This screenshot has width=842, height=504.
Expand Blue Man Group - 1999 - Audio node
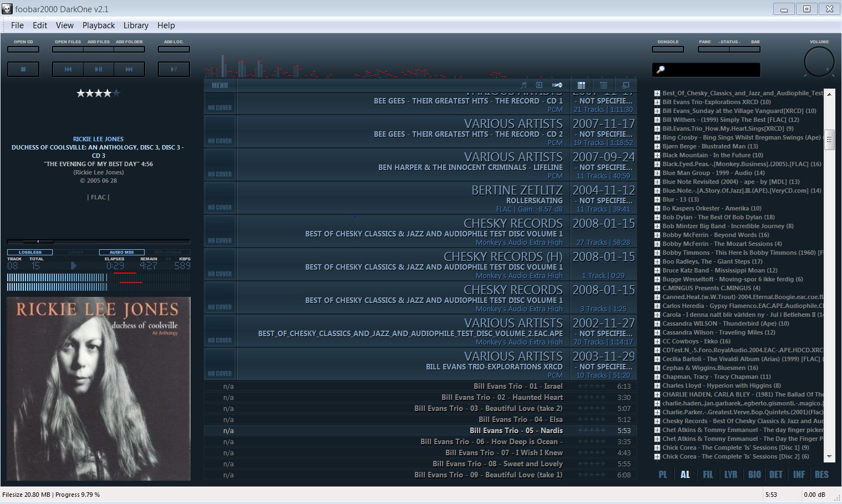click(x=657, y=173)
